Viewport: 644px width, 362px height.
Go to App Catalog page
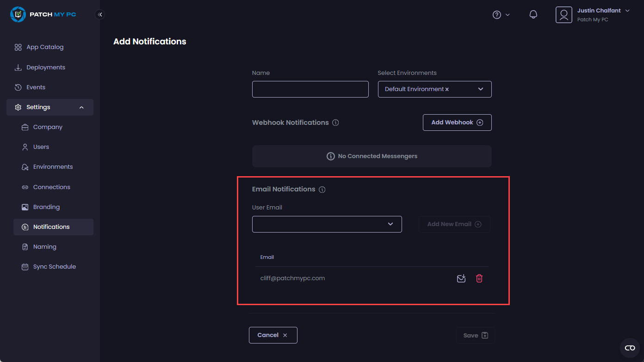click(44, 47)
